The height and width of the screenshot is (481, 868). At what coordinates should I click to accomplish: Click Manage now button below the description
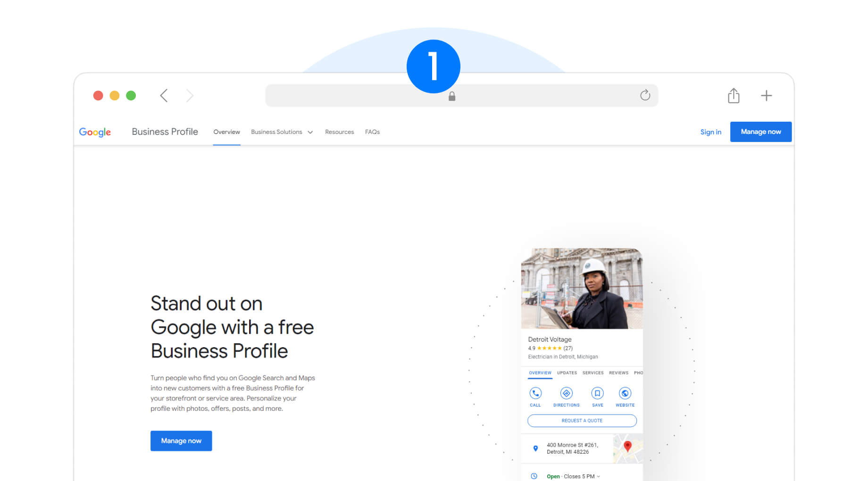181,441
